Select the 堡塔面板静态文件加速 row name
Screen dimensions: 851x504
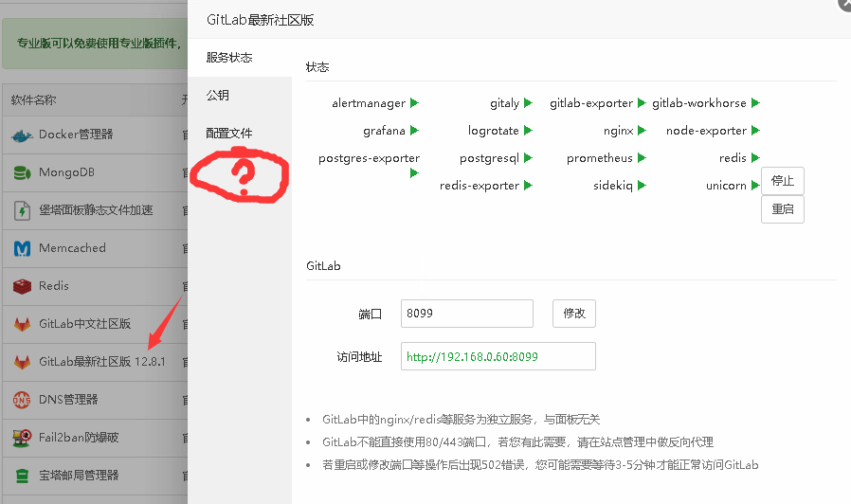pos(96,210)
